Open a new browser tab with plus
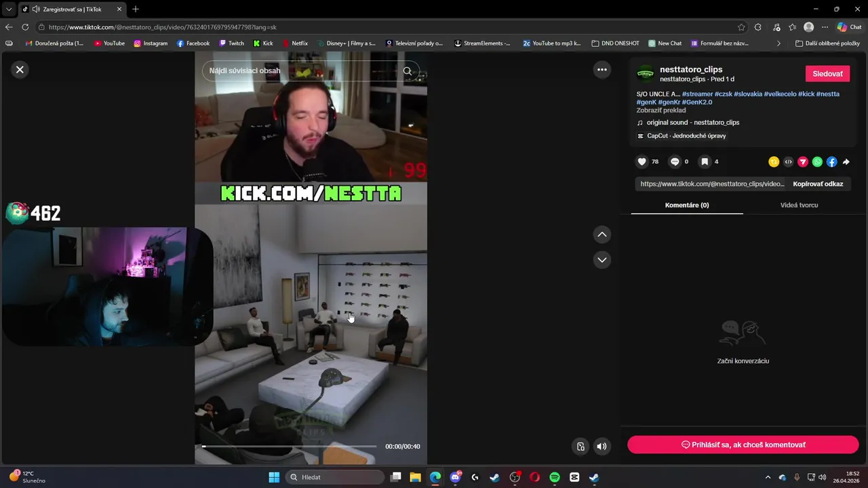This screenshot has width=868, height=488. point(136,9)
